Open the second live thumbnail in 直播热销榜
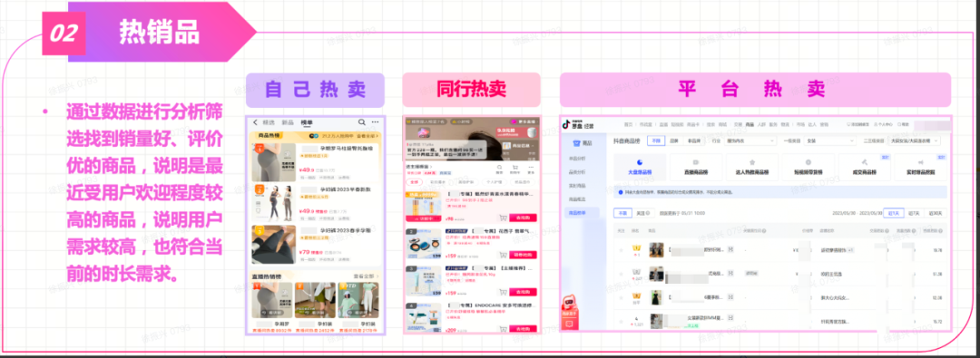Screen dimensions: 980x358 pos(316,300)
